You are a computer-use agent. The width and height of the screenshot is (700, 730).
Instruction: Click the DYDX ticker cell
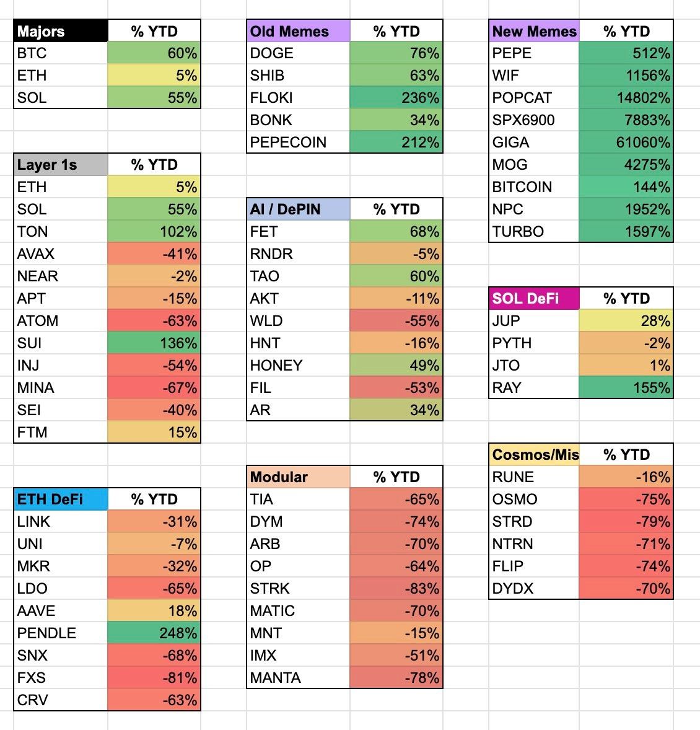(x=534, y=589)
